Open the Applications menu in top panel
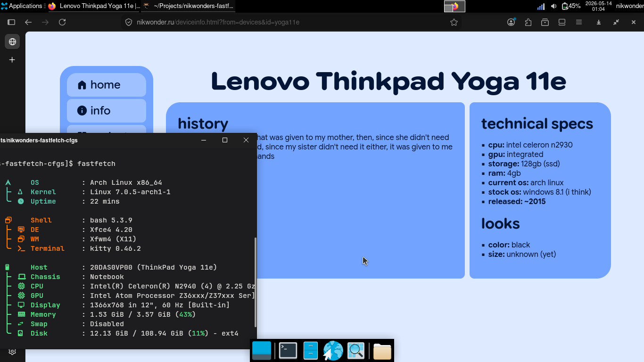This screenshot has height=362, width=644. (x=23, y=6)
